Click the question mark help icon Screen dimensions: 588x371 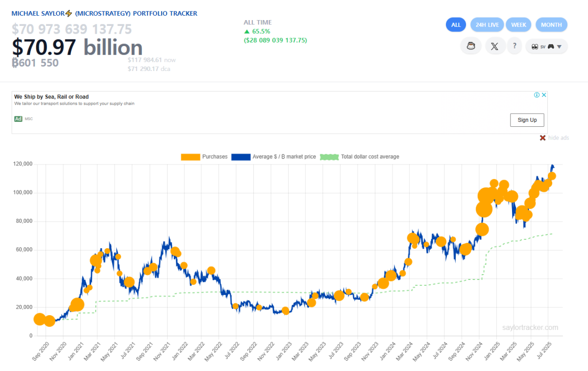514,46
